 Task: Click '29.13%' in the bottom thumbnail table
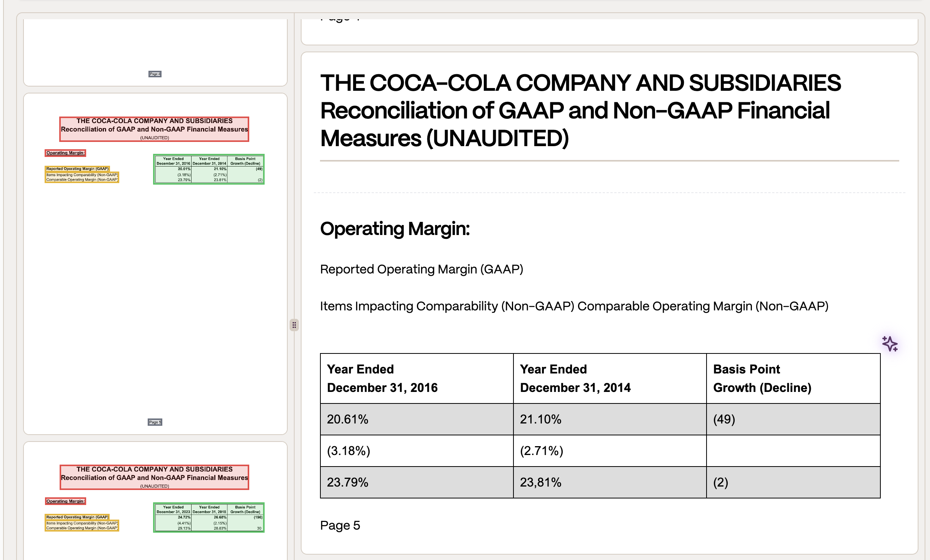184,528
